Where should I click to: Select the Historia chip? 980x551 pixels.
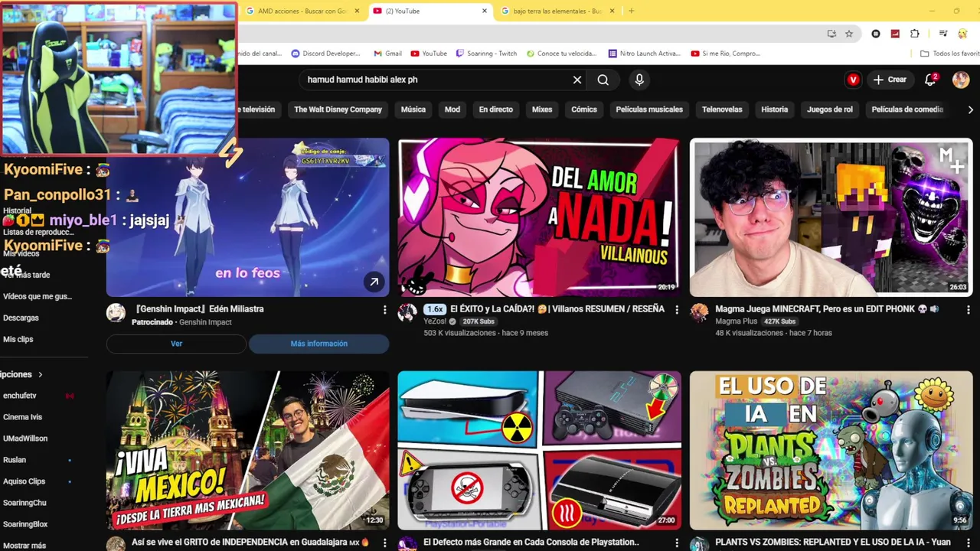click(775, 109)
